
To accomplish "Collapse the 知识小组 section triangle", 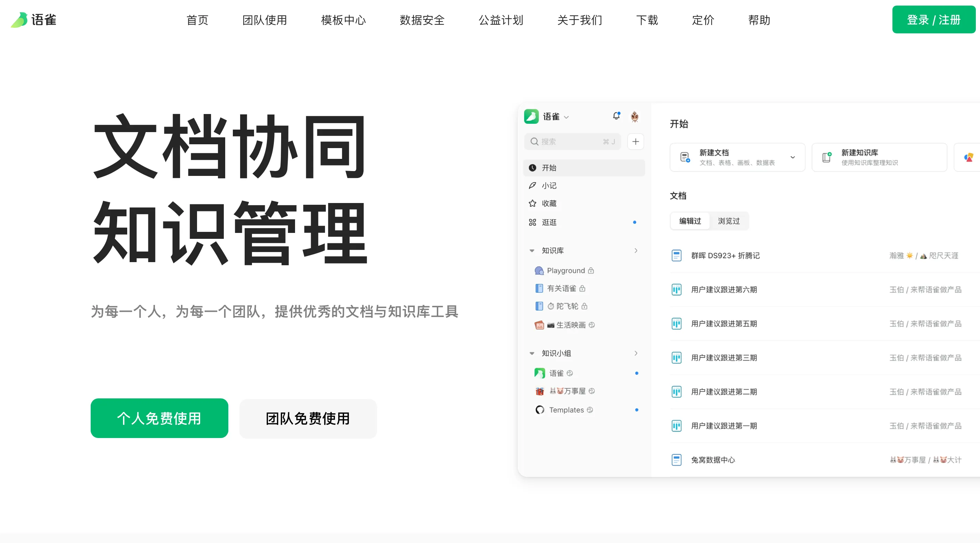I will pos(532,354).
